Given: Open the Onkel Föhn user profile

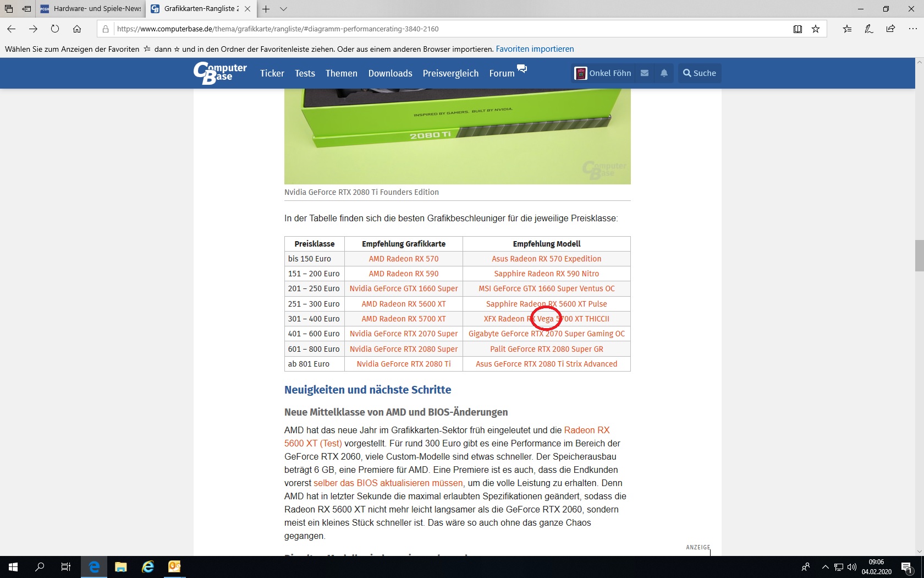Looking at the screenshot, I should pos(603,73).
